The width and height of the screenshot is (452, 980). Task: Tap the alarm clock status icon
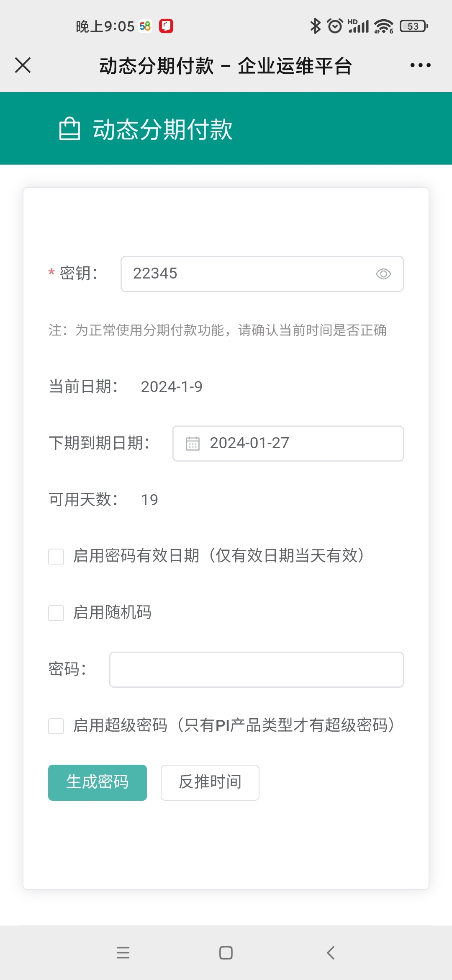click(x=335, y=26)
